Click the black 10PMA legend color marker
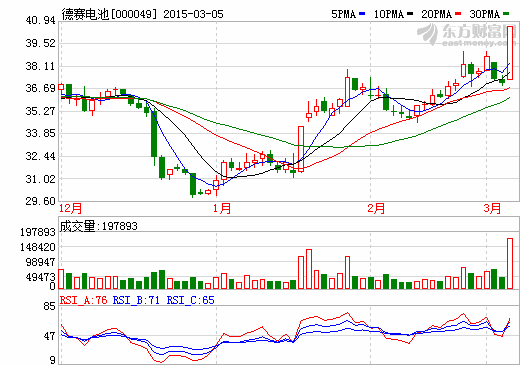The height and width of the screenshot is (365, 520). pos(410,14)
